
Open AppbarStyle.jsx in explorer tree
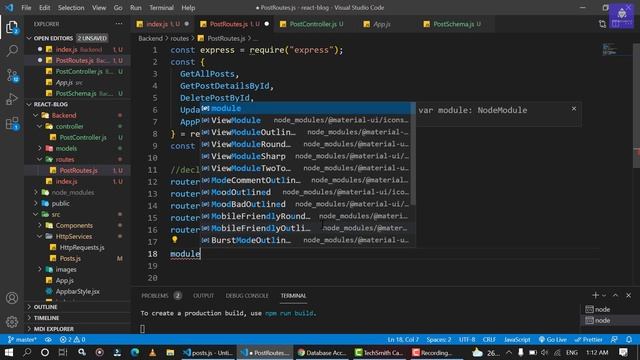pos(78,291)
